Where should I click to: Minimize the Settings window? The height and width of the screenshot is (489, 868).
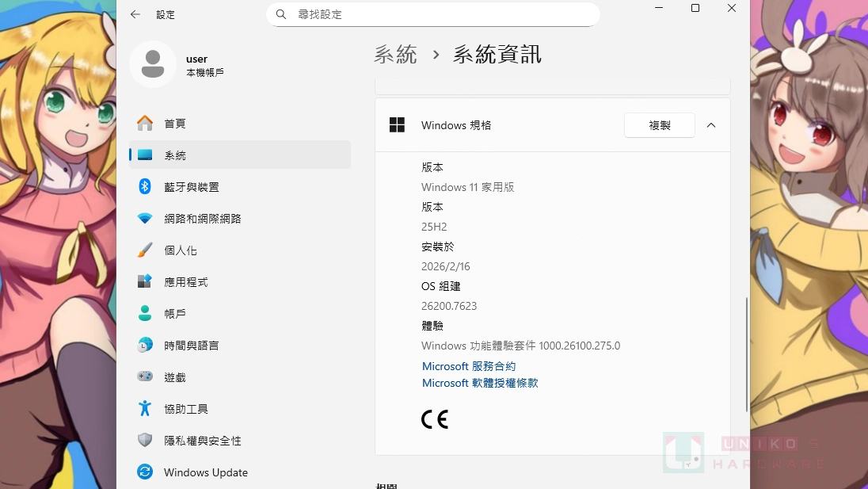point(659,8)
